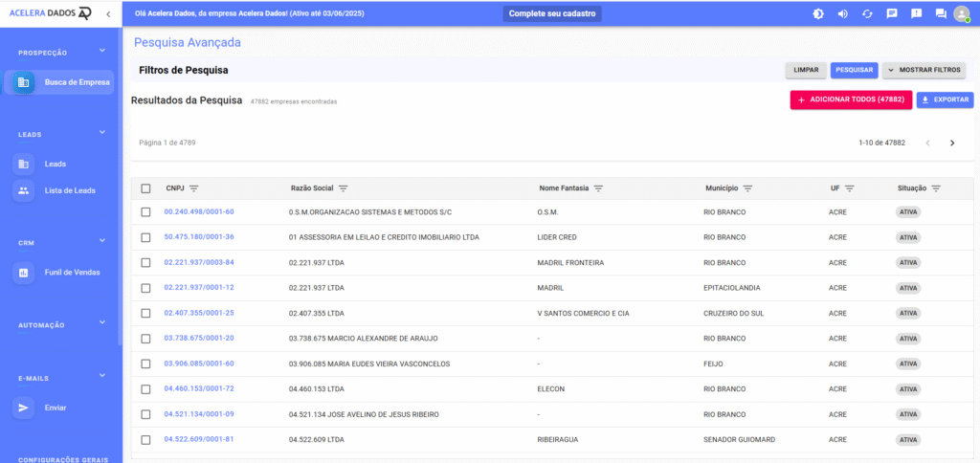Tick the select-all checkbox in table header
This screenshot has height=463, width=980.
[x=145, y=187]
